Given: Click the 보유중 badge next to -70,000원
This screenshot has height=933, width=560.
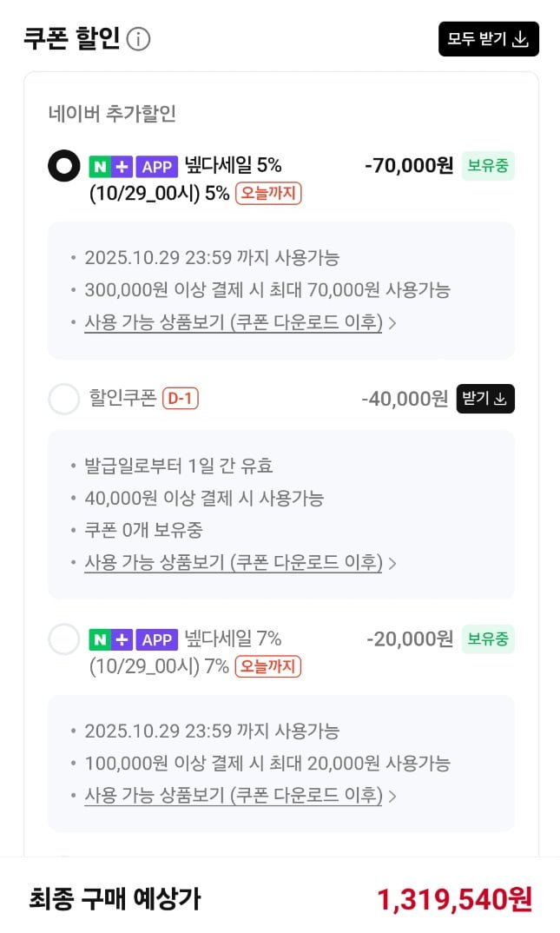Looking at the screenshot, I should (x=488, y=165).
